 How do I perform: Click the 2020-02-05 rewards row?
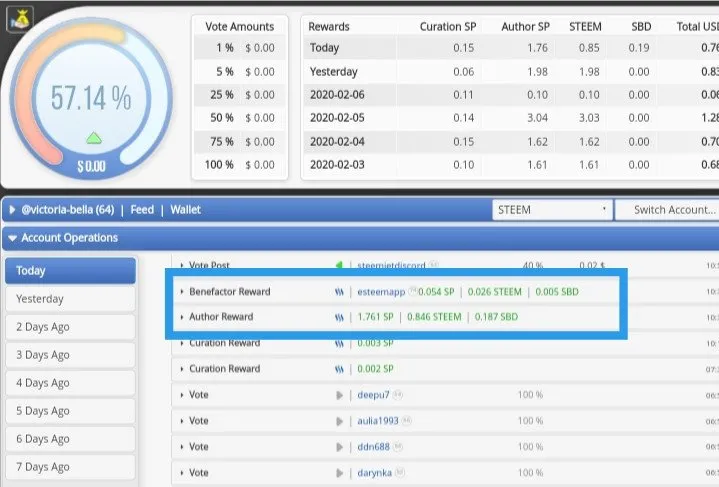pyautogui.click(x=511, y=118)
